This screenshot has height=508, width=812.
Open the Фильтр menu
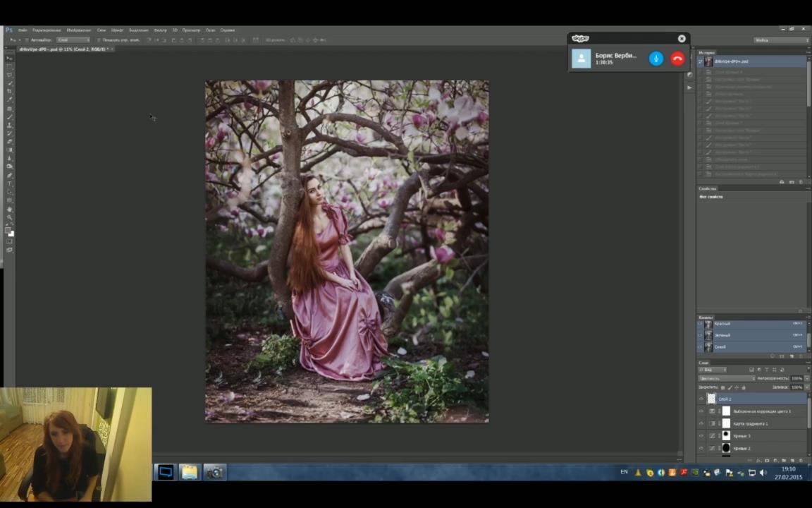(161, 30)
